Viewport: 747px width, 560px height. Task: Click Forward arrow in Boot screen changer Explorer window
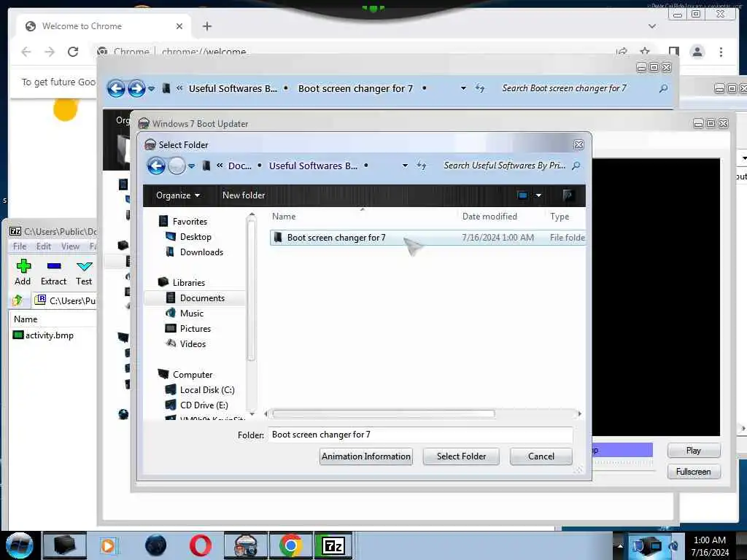136,88
